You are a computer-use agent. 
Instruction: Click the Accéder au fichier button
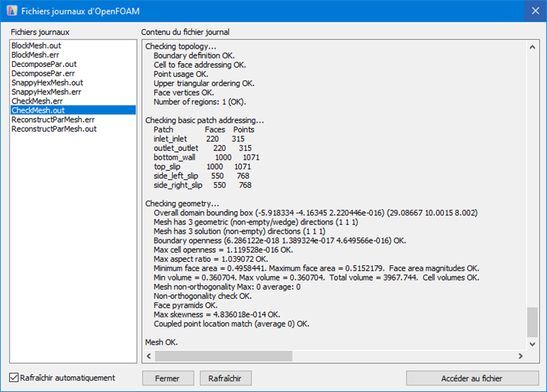pyautogui.click(x=472, y=378)
